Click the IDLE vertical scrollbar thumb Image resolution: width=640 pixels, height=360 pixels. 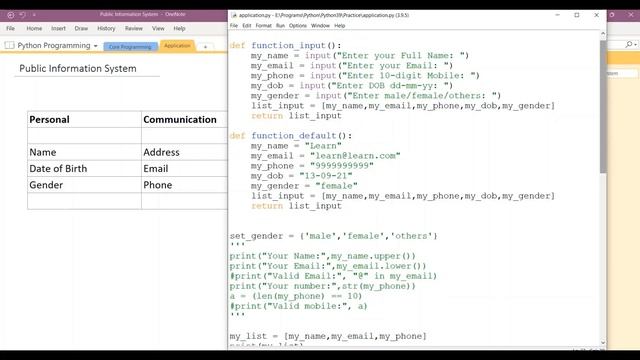tap(603, 107)
